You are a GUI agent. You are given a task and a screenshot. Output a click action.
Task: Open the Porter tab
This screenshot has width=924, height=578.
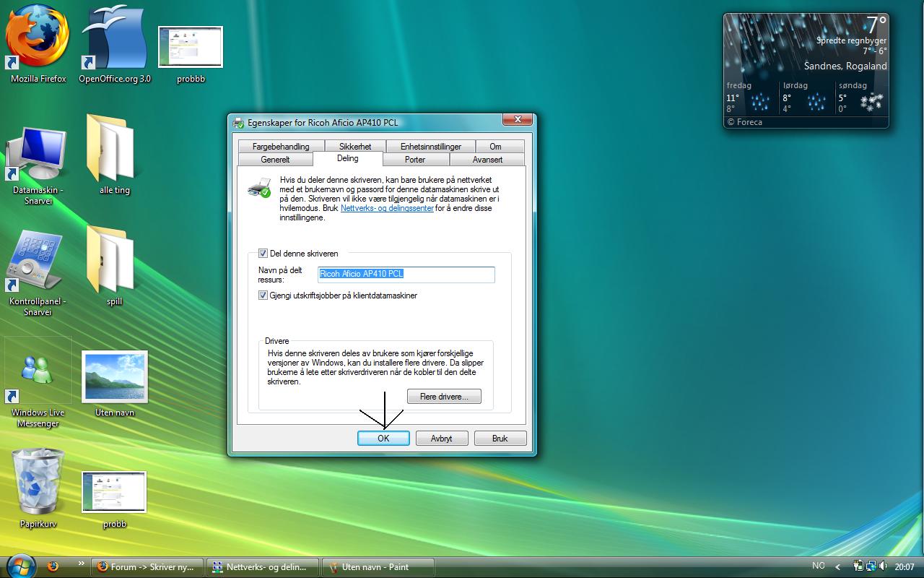coord(415,160)
